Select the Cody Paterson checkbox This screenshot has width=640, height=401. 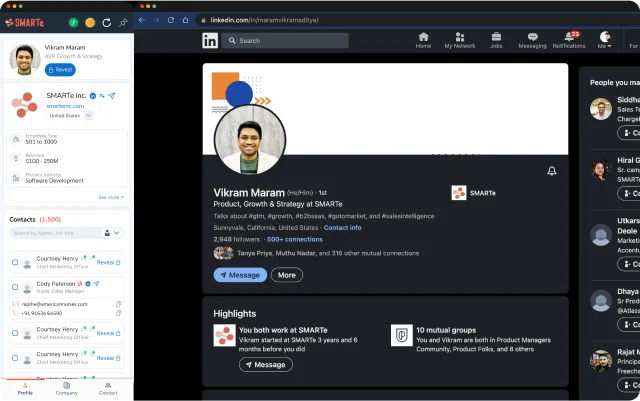tap(15, 287)
